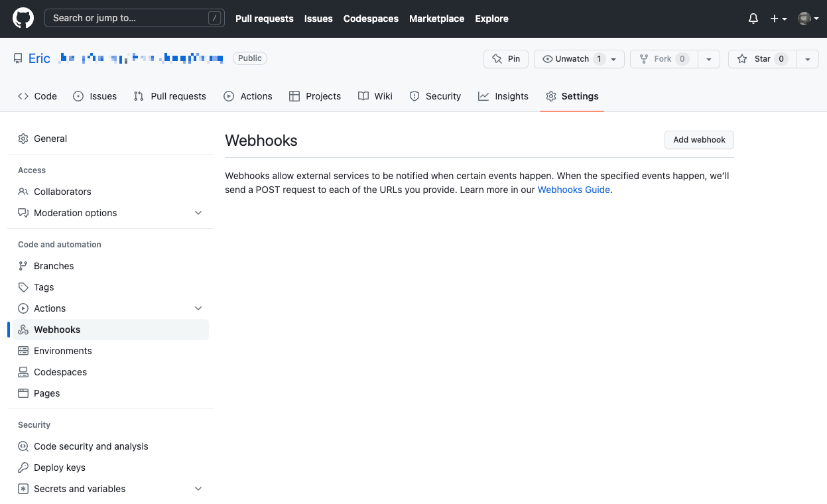The image size is (827, 504).
Task: Open notifications bell icon
Action: tap(753, 19)
